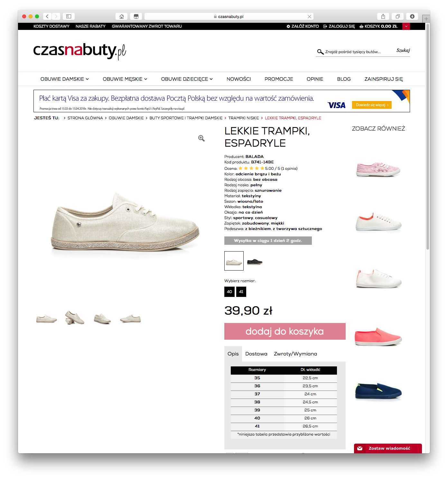Image resolution: width=448 pixels, height=479 pixels.
Task: Switch to Zwroty/Wymiana tab
Action: click(295, 354)
